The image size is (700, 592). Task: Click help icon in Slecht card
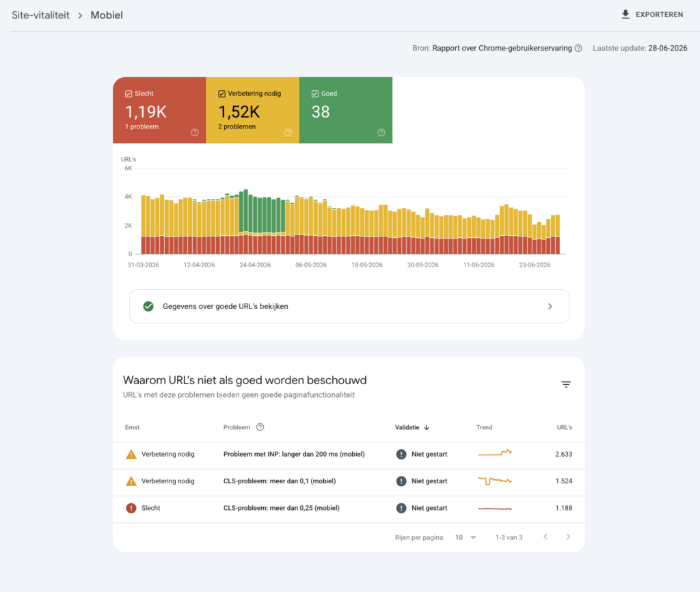195,133
